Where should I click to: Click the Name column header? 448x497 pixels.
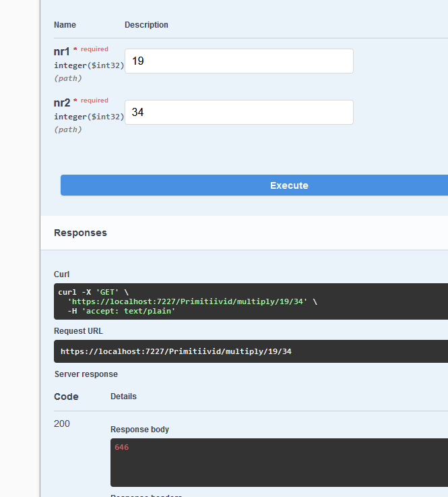point(65,25)
